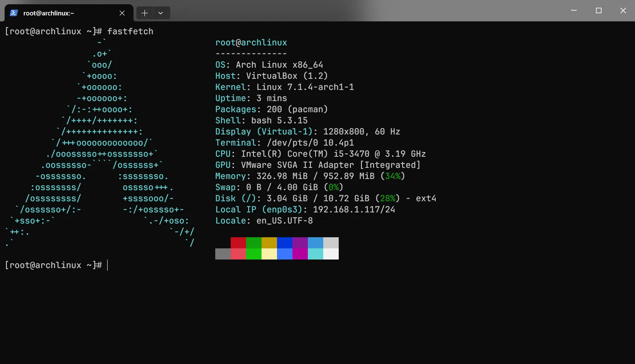Click the "Swap: 0 B / 4.00 GiB" line

(280, 187)
